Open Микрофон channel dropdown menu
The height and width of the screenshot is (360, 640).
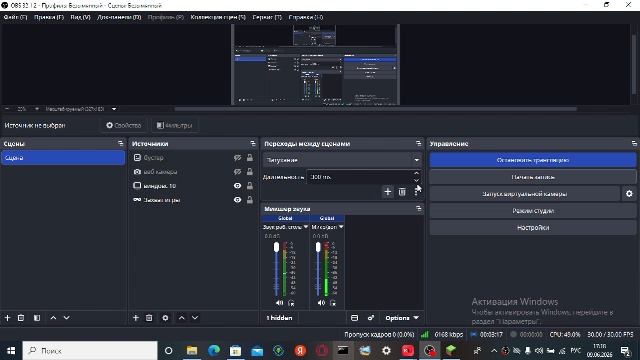point(341,227)
